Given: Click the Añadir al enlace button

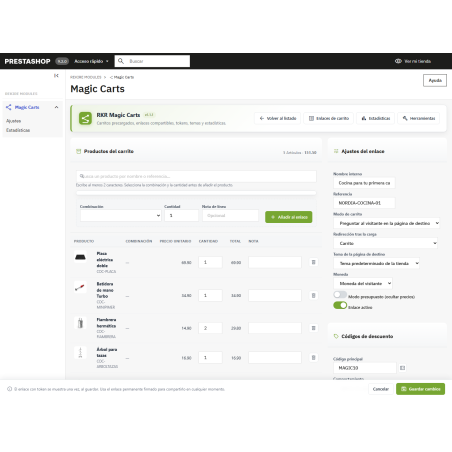Looking at the screenshot, I should click(289, 217).
